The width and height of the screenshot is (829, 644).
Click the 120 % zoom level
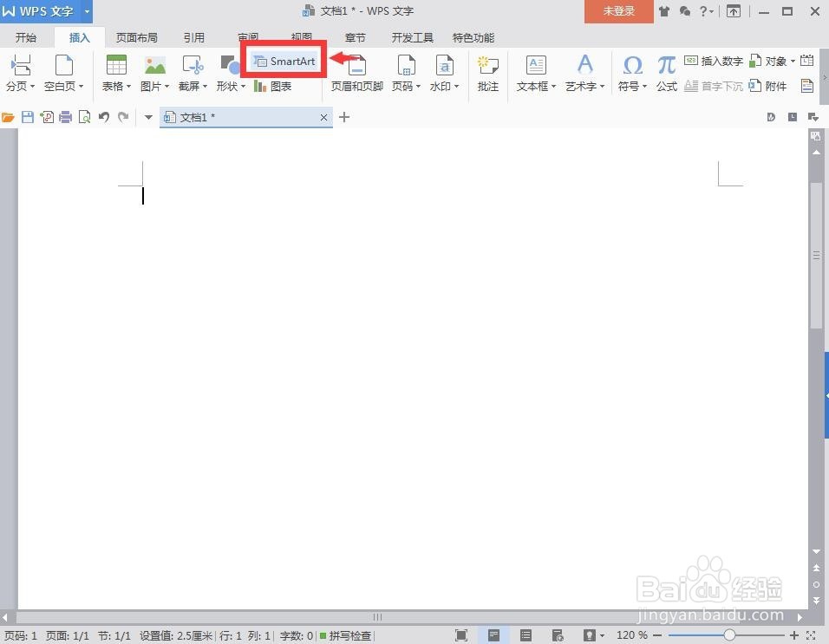(632, 635)
